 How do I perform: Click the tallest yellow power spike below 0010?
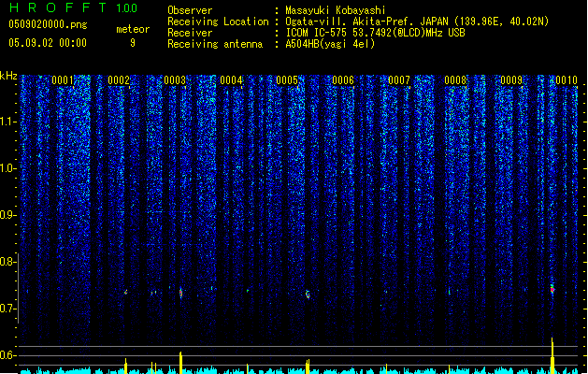tap(552, 355)
